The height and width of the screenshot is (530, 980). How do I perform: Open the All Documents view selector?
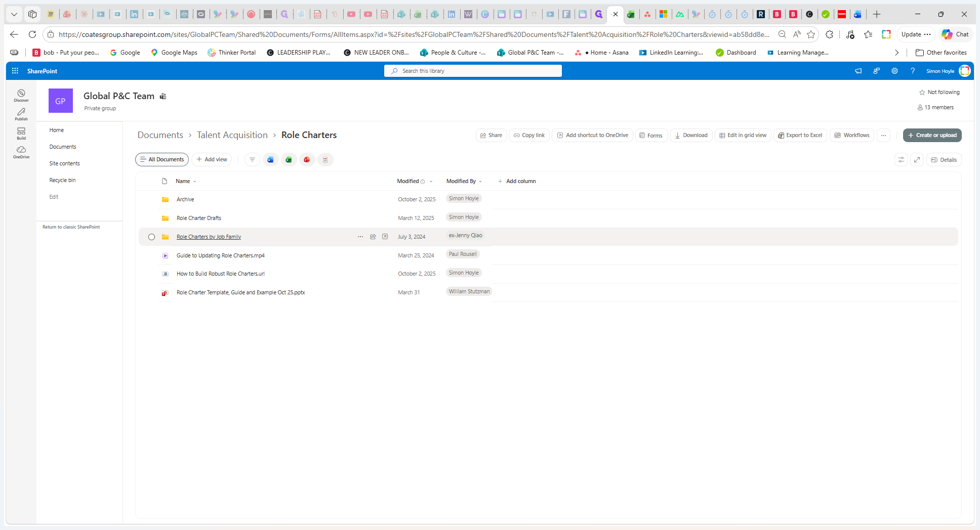[x=162, y=159]
